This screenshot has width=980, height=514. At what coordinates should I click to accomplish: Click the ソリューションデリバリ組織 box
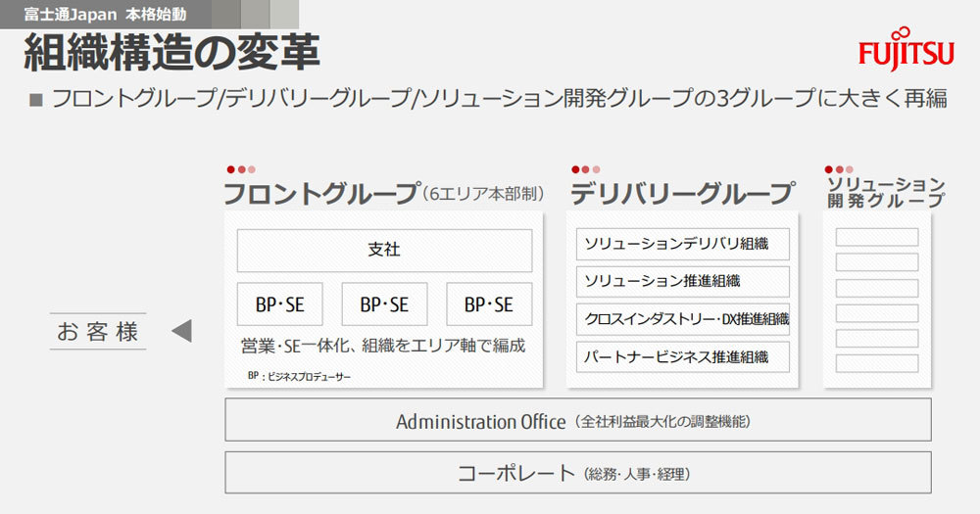coord(682,244)
